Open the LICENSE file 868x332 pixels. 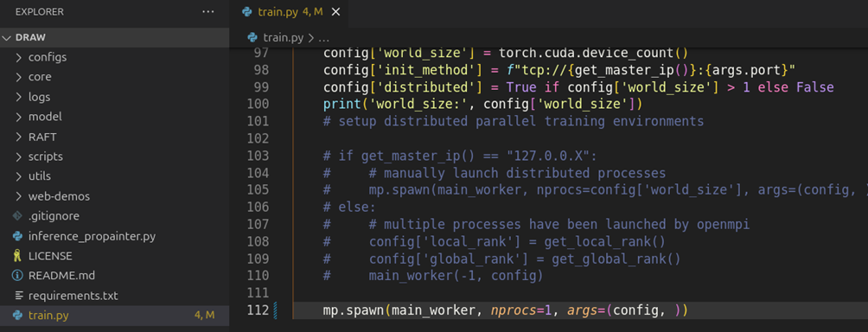tap(115, 256)
